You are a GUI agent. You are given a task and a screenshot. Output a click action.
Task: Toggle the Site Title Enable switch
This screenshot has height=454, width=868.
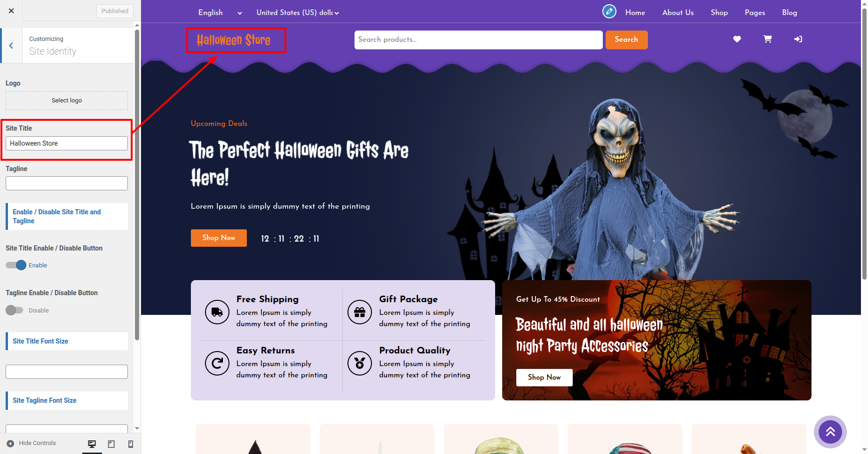click(16, 265)
